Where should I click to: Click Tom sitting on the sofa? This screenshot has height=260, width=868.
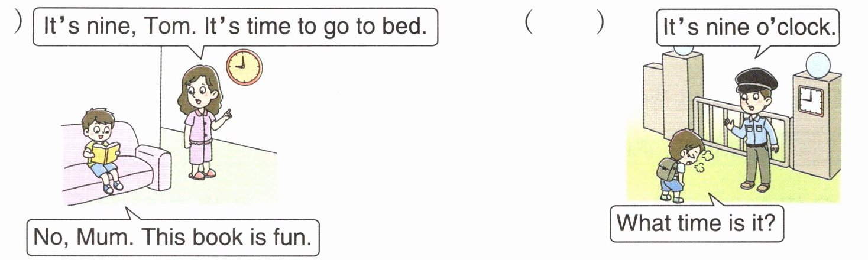click(x=101, y=148)
